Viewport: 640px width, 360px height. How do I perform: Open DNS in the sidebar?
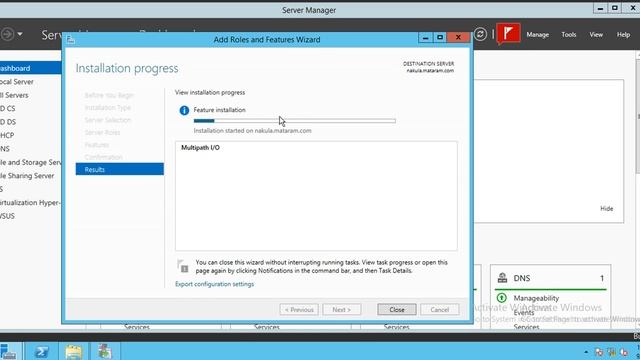point(5,149)
